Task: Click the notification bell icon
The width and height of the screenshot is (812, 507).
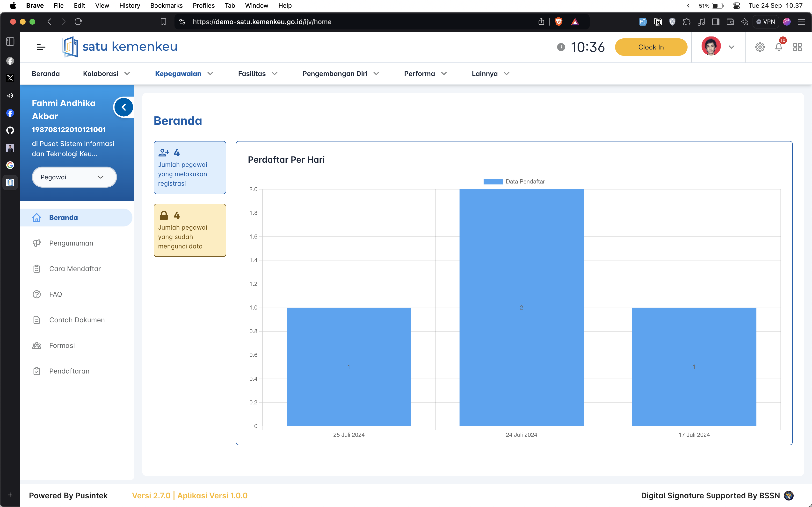Action: coord(778,47)
